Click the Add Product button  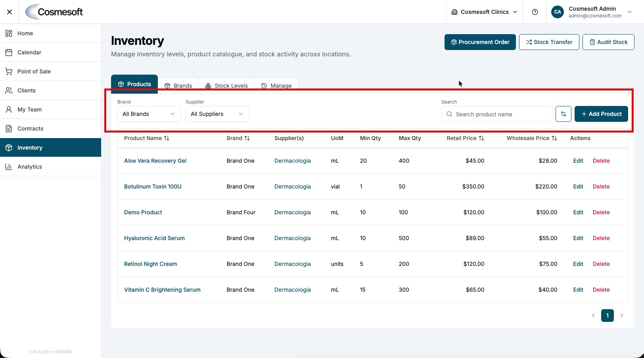(601, 114)
